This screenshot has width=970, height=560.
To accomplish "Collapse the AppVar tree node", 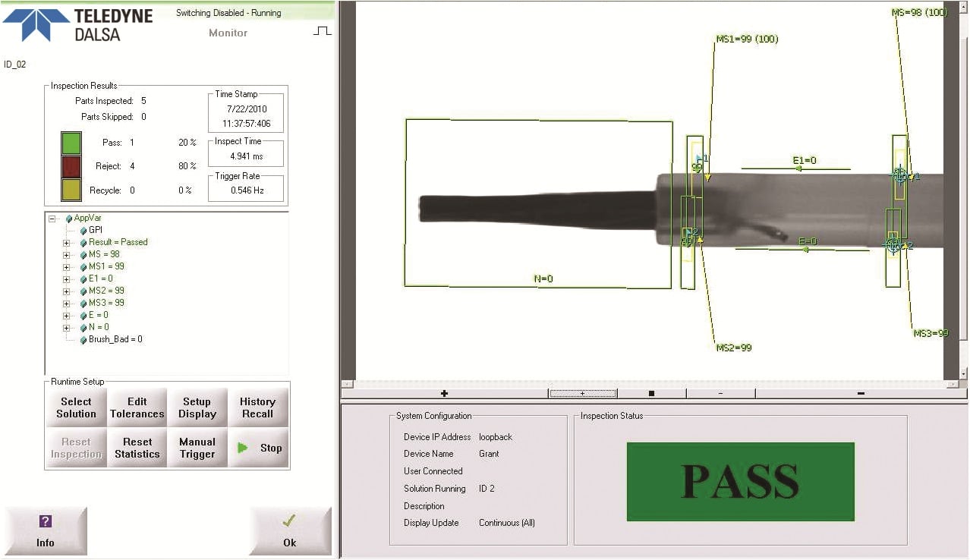I will coord(52,219).
